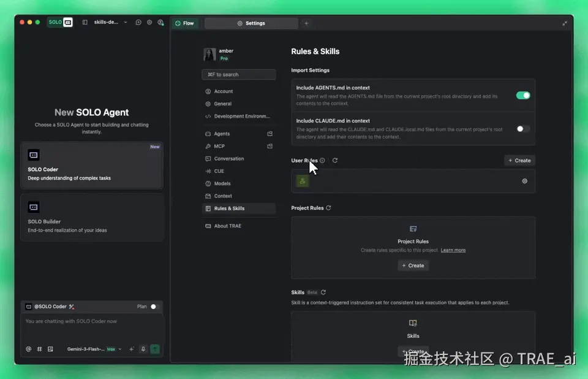Click the Project Rules center icon
Screen dimensions: 588x379
(413, 229)
